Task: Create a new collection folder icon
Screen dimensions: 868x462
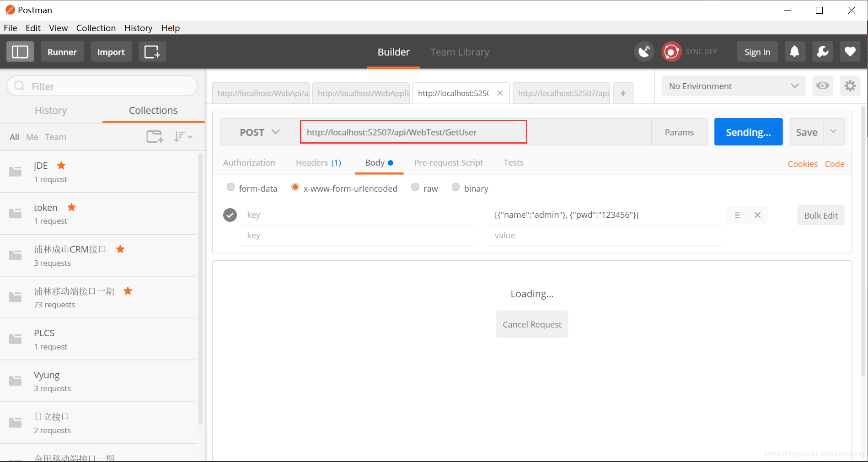Action: [155, 136]
